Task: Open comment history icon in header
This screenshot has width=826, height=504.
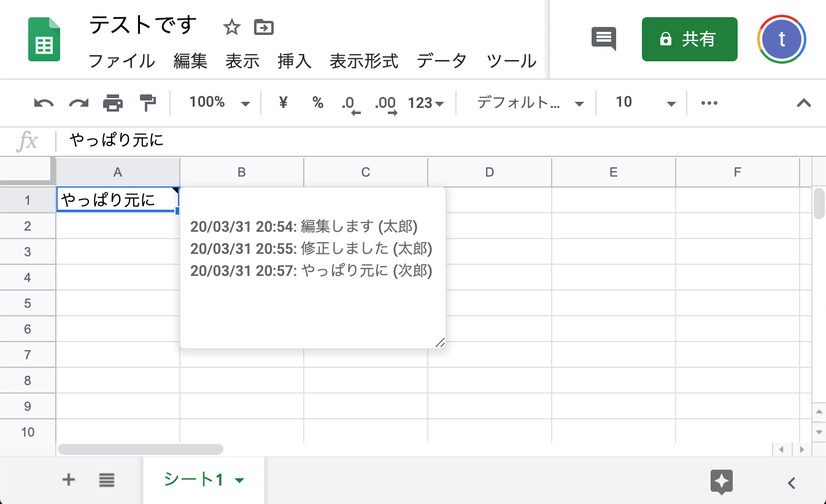Action: 603,39
